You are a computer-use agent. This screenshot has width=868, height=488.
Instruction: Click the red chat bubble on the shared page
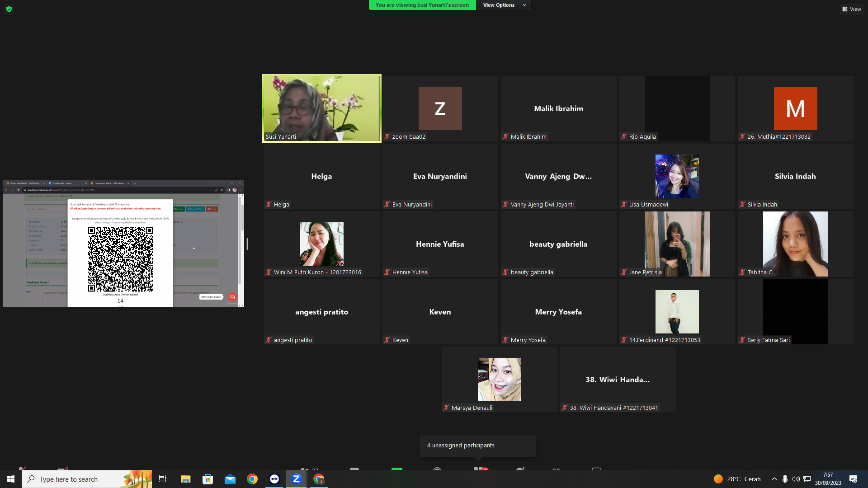[x=232, y=297]
